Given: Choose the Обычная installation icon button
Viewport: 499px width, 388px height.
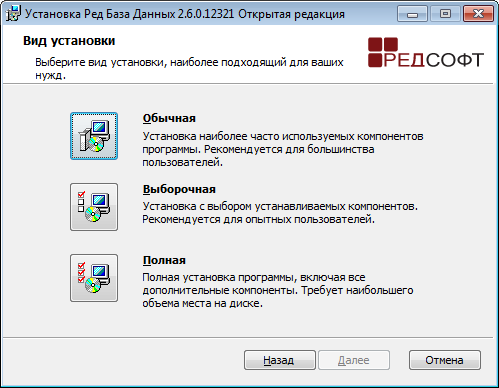Looking at the screenshot, I should click(x=94, y=136).
